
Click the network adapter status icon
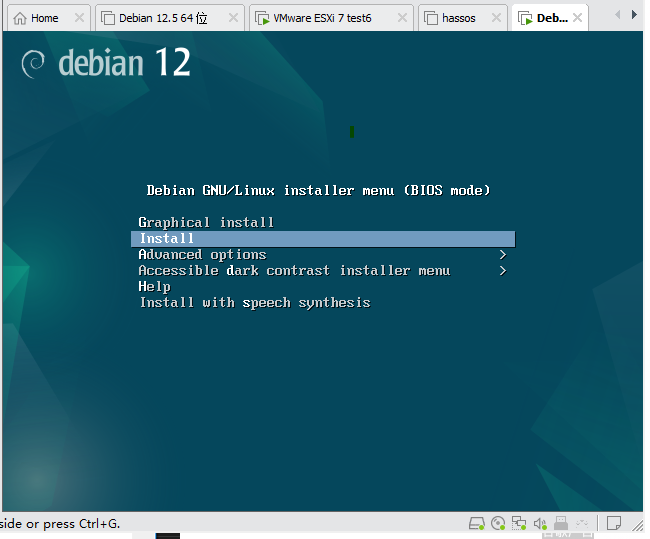pyautogui.click(x=519, y=523)
